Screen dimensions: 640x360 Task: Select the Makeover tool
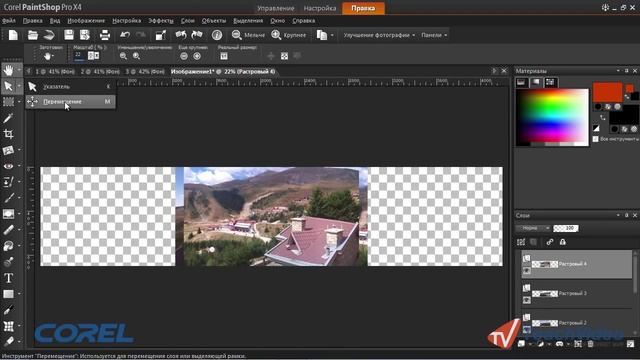pos(8,182)
